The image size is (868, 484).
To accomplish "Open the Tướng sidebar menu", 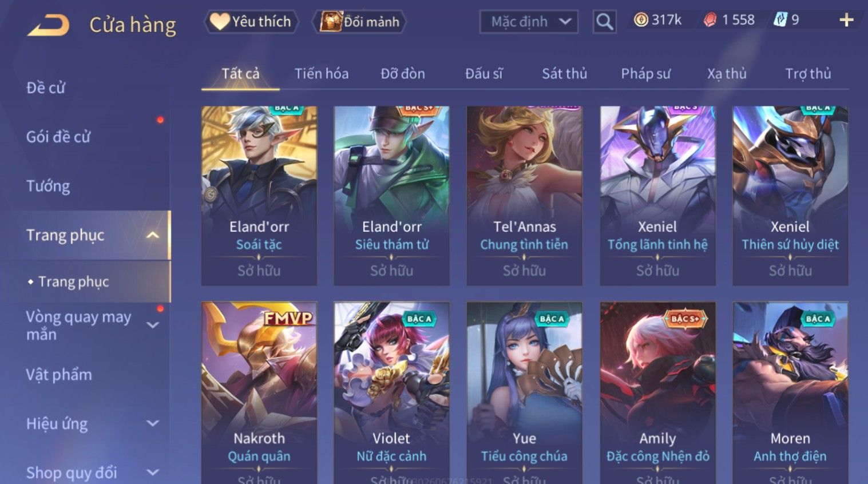I will click(48, 186).
